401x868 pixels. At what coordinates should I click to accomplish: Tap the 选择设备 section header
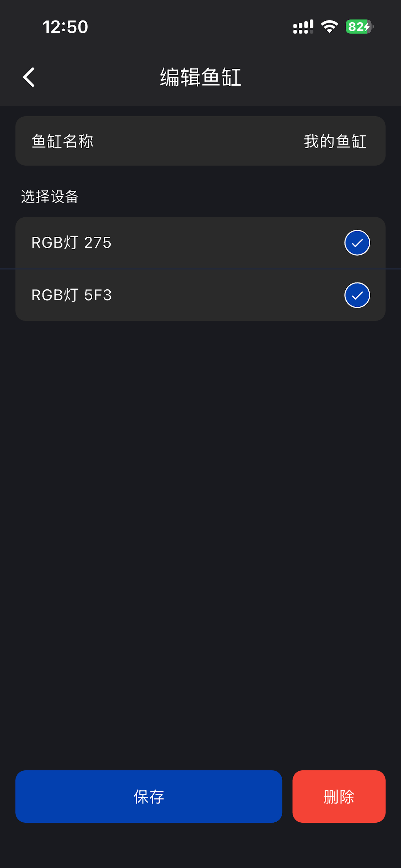(50, 196)
